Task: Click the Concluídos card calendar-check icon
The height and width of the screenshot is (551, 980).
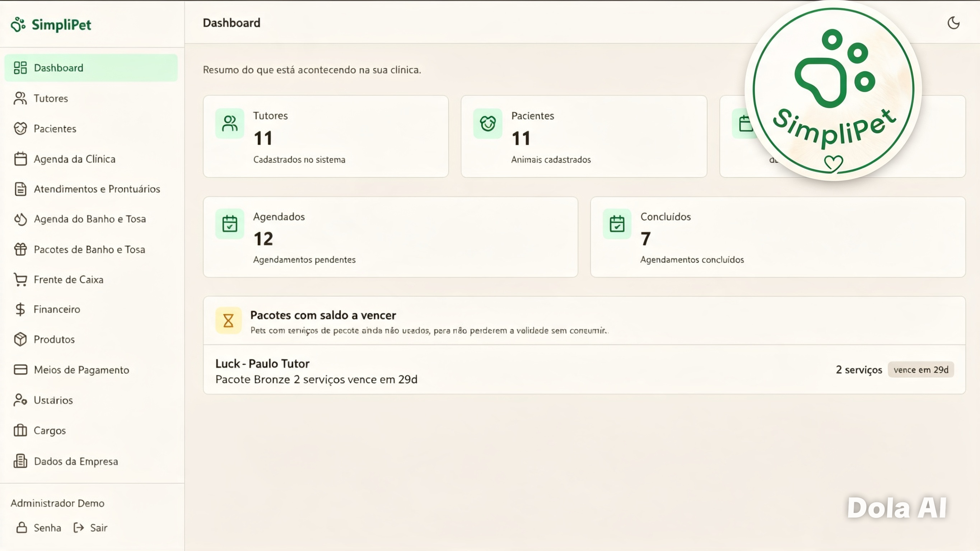Action: (x=617, y=224)
